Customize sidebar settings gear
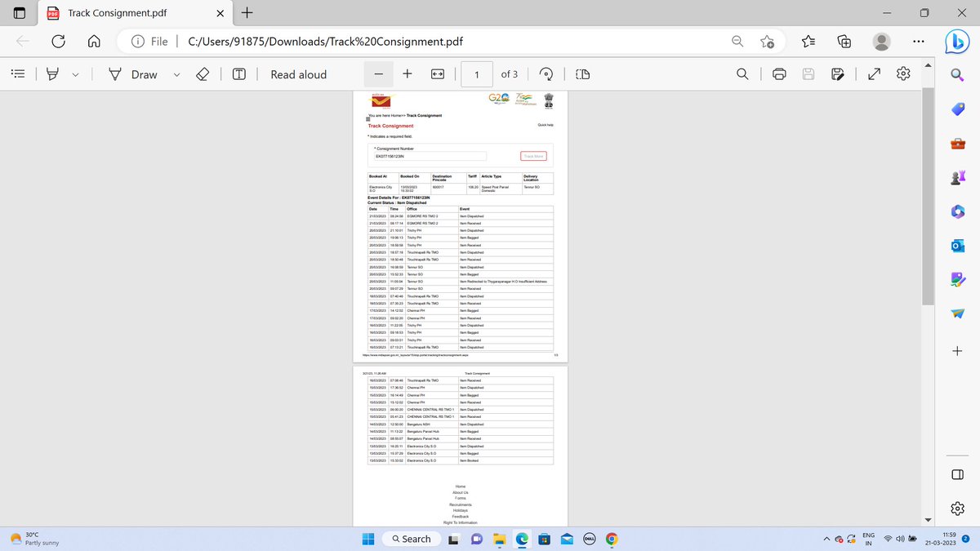 [x=958, y=509]
